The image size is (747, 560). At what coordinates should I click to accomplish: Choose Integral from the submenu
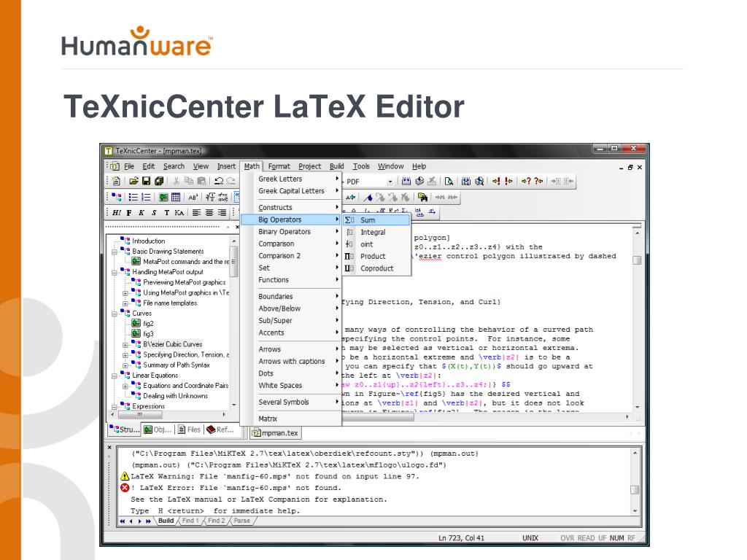click(376, 233)
